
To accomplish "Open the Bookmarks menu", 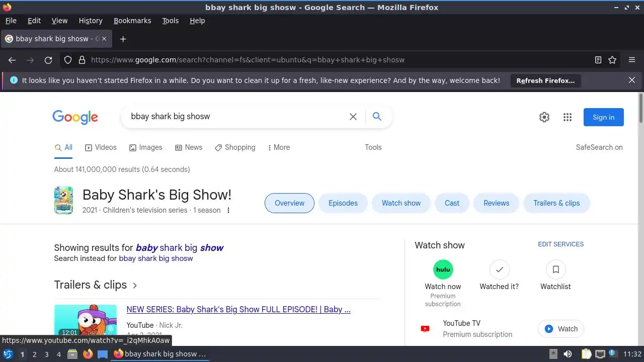I will tap(132, 21).
